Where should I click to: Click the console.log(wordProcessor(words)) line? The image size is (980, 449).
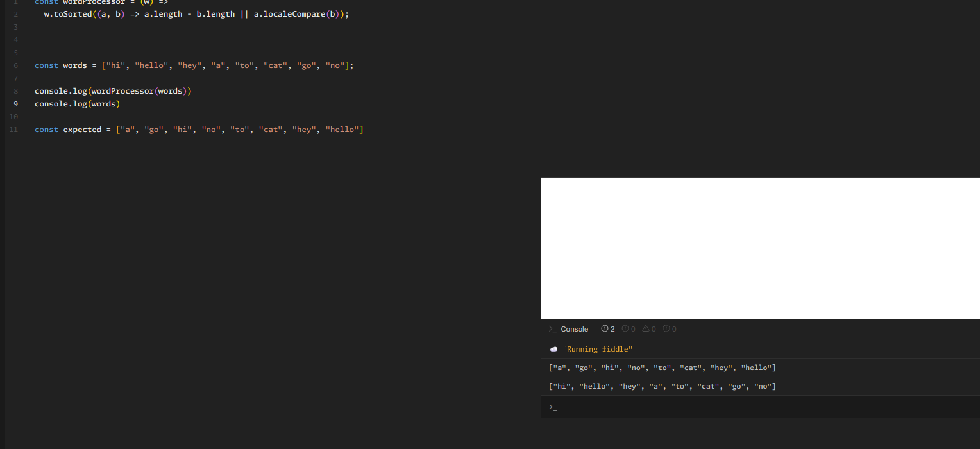[x=114, y=91]
